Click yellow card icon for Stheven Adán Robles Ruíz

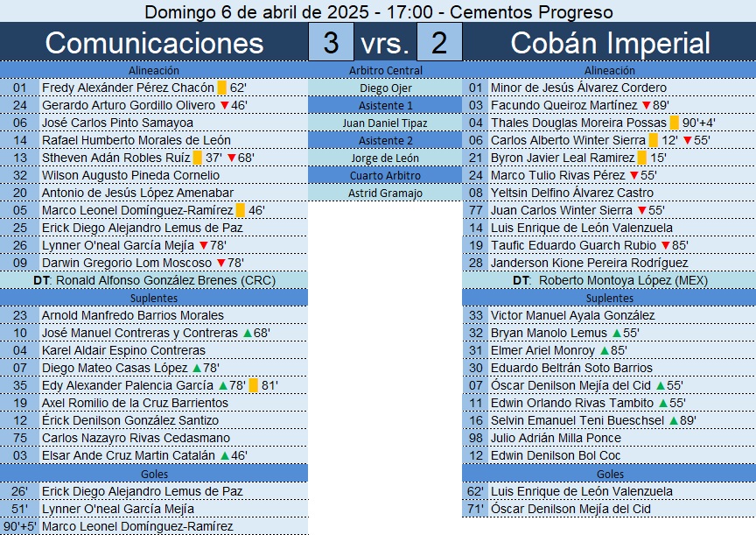tap(197, 158)
